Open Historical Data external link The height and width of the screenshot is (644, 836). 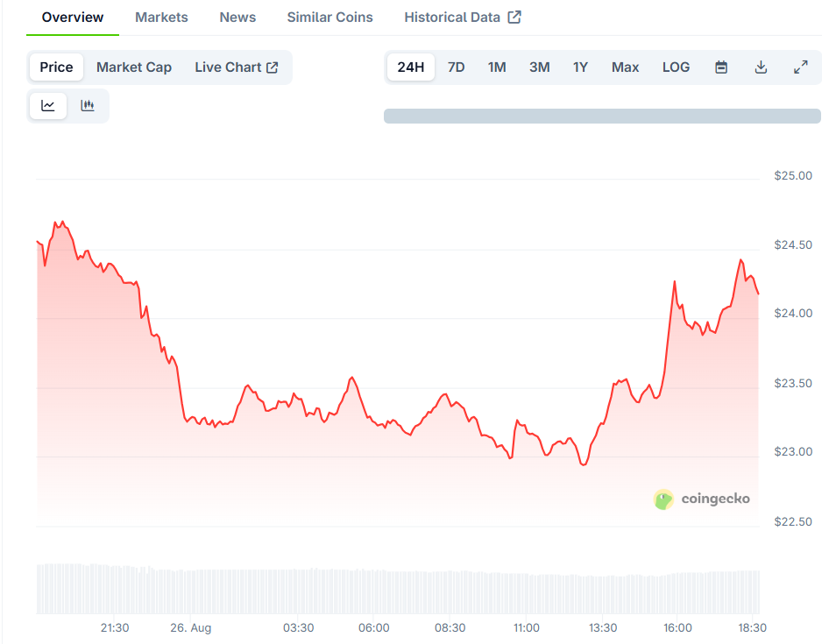point(462,18)
